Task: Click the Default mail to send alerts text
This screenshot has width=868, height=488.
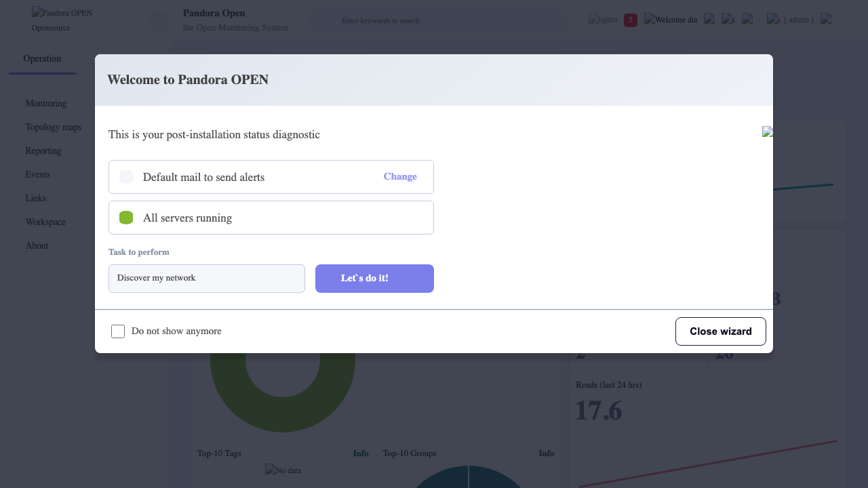Action: pyautogui.click(x=203, y=177)
